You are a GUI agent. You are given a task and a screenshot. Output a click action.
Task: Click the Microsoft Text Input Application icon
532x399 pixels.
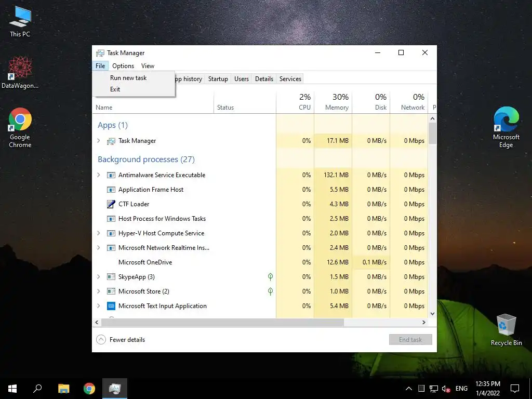point(111,306)
